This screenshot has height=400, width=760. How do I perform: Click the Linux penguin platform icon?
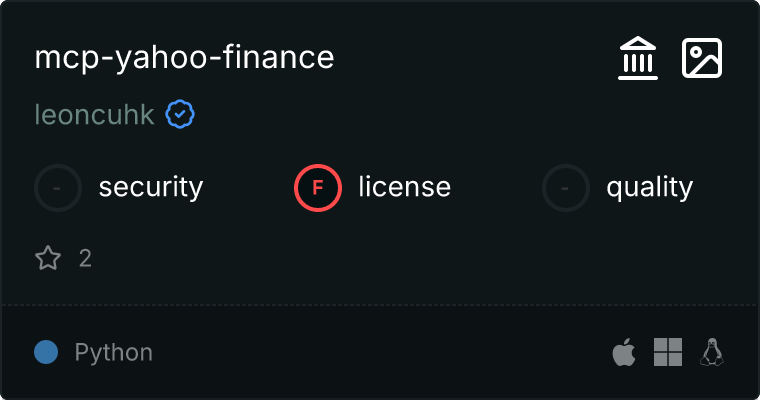712,352
